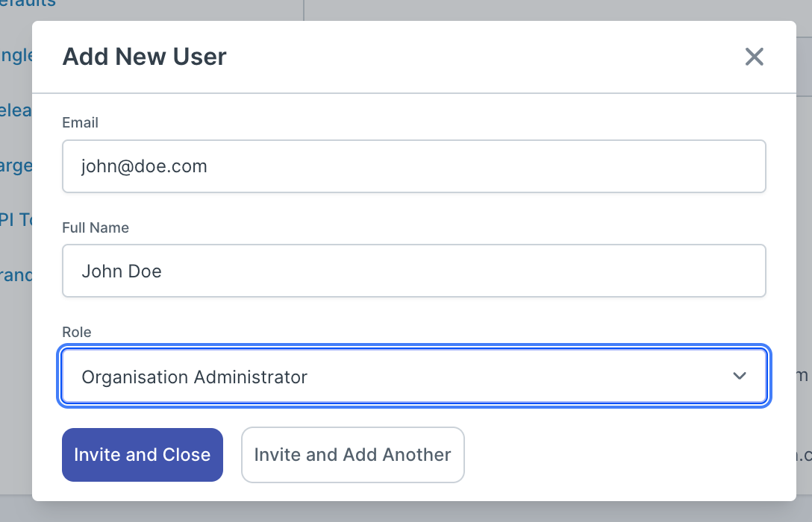812x522 pixels.
Task: Close the Add New User dialog
Action: coord(754,57)
